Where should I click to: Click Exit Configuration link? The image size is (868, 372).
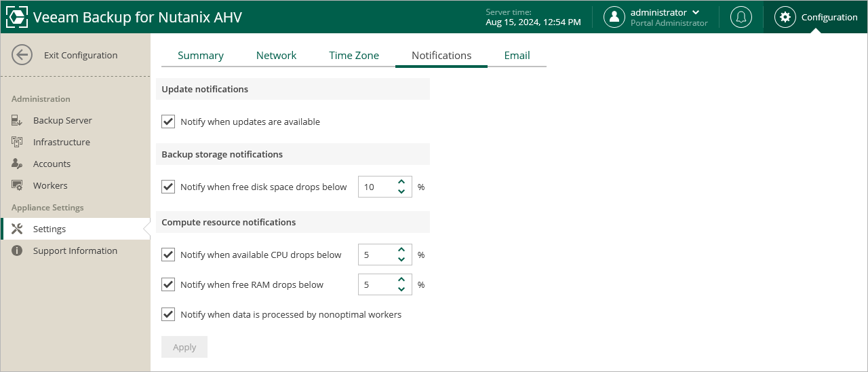tap(81, 55)
